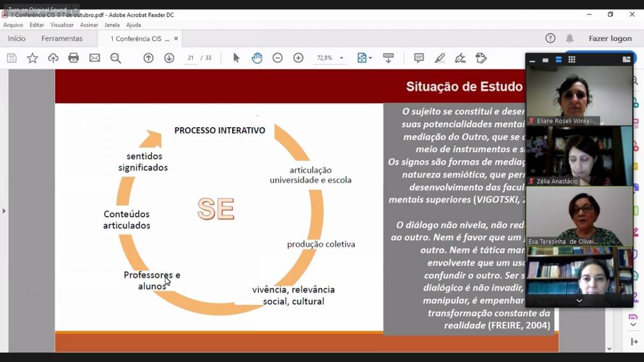Switch to the Ferramentas tab
This screenshot has height=362, width=644.
click(x=62, y=39)
